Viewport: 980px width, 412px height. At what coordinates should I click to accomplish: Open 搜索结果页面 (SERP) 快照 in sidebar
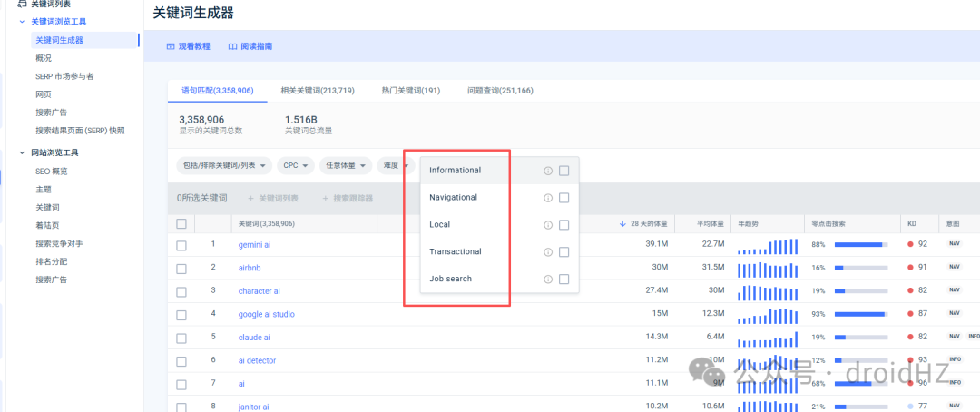[x=80, y=131]
